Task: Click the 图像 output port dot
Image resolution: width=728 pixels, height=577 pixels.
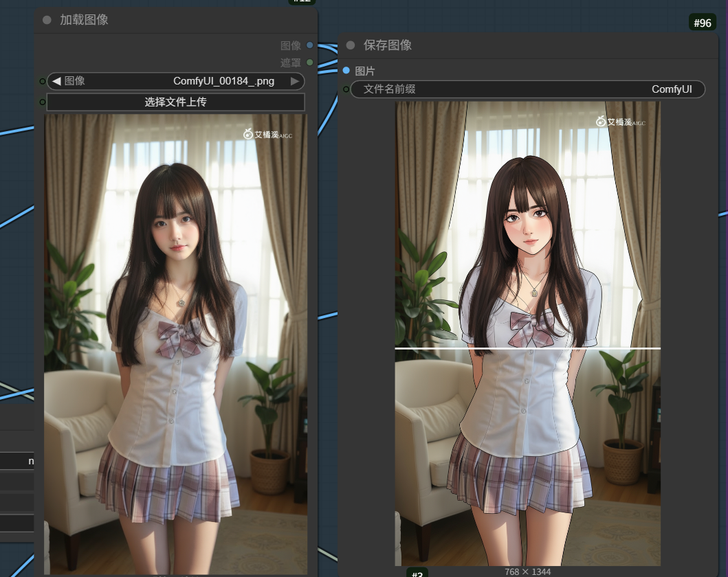Action: [310, 45]
